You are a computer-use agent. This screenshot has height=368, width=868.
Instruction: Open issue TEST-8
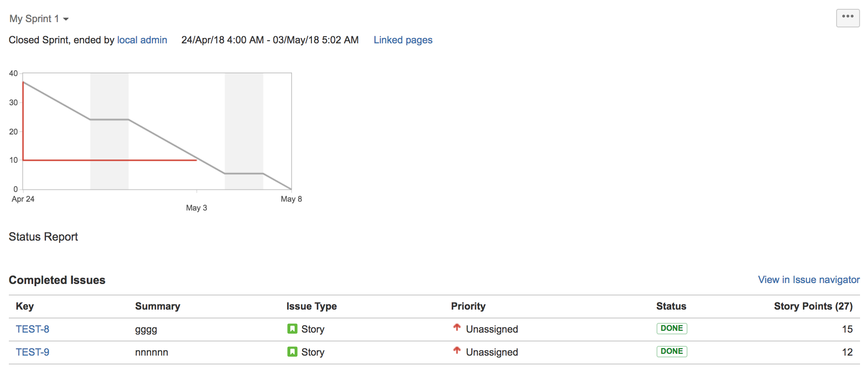point(32,329)
